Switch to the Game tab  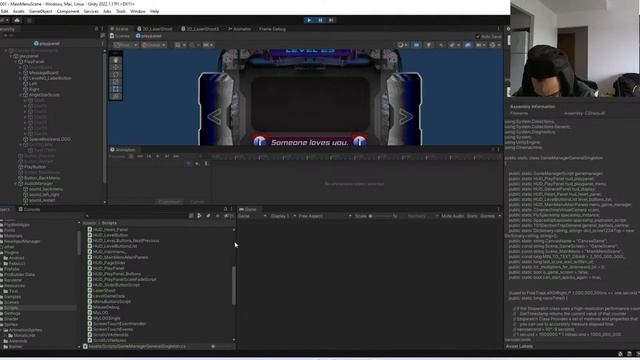[x=248, y=209]
